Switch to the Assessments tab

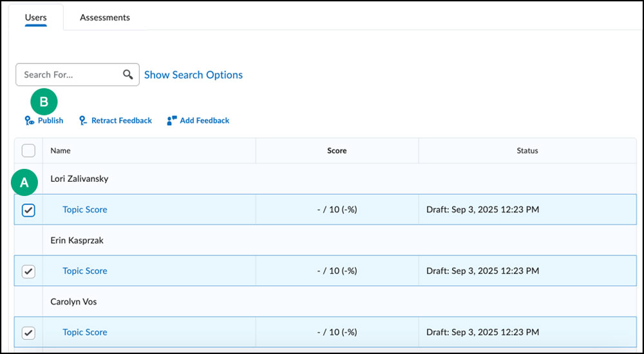105,17
